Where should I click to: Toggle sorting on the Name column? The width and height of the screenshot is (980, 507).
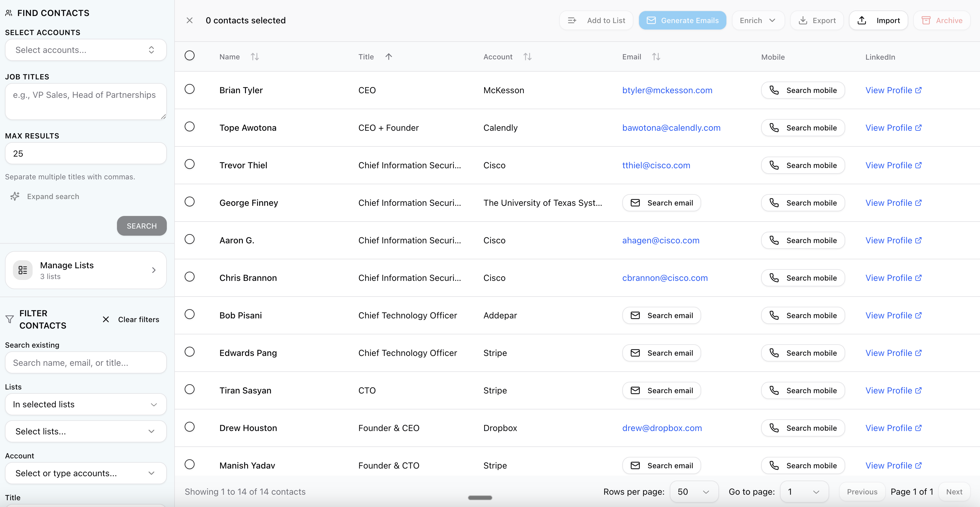255,56
